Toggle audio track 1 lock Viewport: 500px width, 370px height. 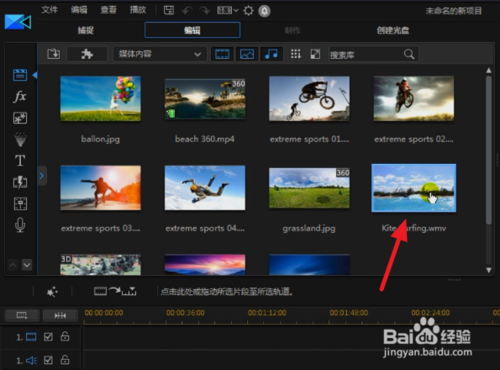click(x=65, y=360)
